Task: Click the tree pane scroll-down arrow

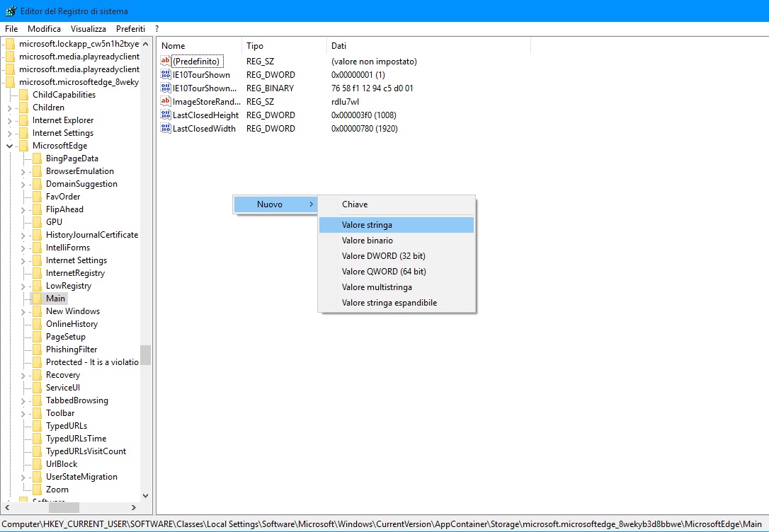Action: coord(145,496)
